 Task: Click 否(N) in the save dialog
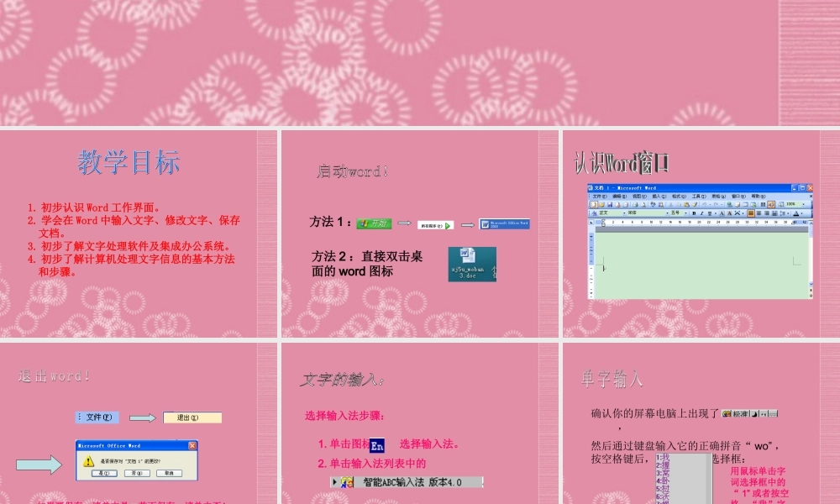(137, 473)
